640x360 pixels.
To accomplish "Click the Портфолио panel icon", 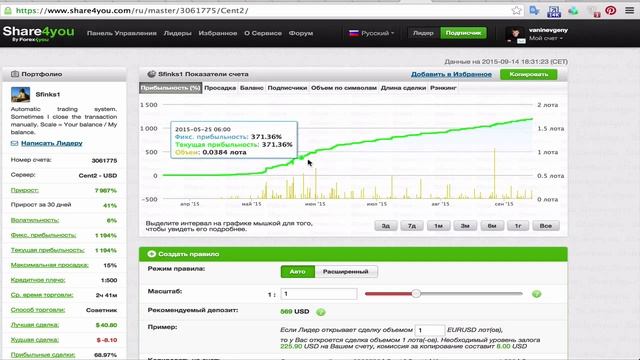I will tap(15, 74).
